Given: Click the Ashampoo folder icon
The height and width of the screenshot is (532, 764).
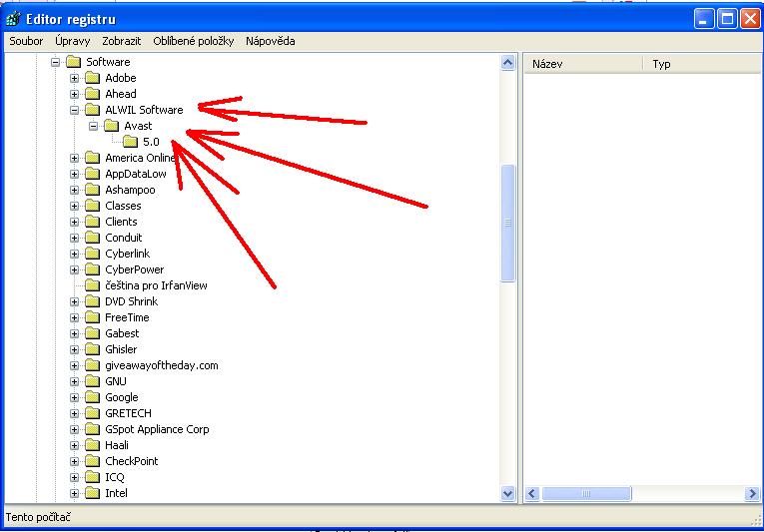Looking at the screenshot, I should 92,190.
